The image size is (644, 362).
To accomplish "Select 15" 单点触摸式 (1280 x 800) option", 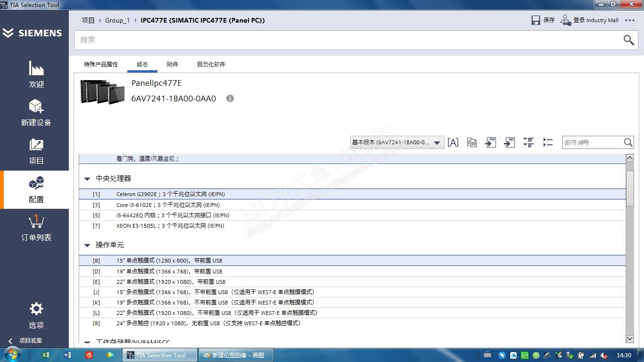I will (x=352, y=261).
